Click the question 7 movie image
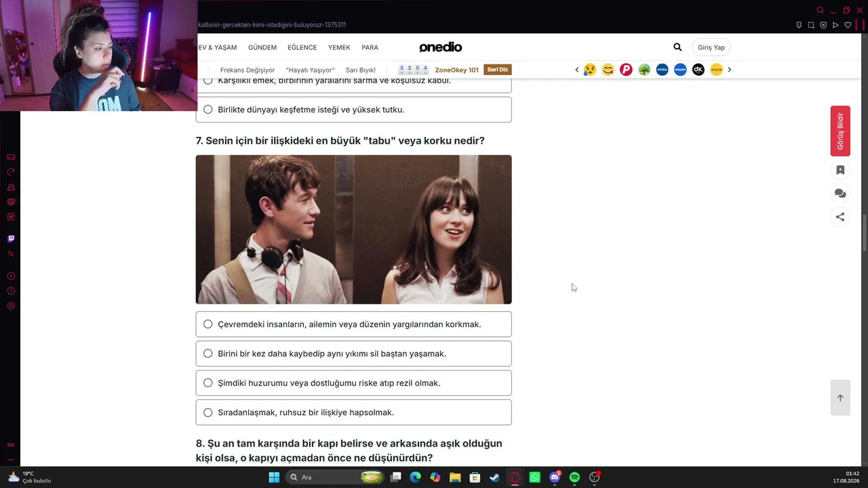 [x=353, y=230]
